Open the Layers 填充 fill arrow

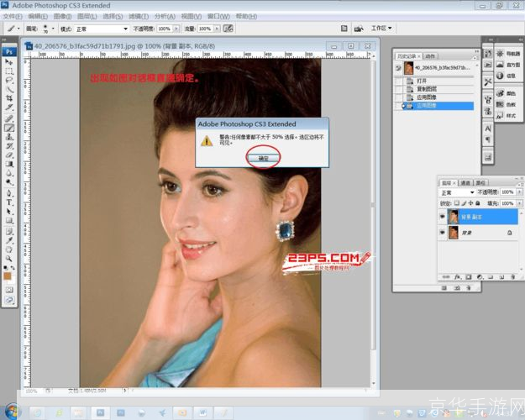coord(519,203)
